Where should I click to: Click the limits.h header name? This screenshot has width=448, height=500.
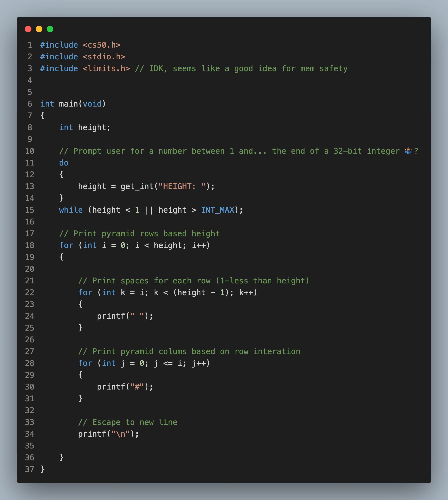(106, 68)
